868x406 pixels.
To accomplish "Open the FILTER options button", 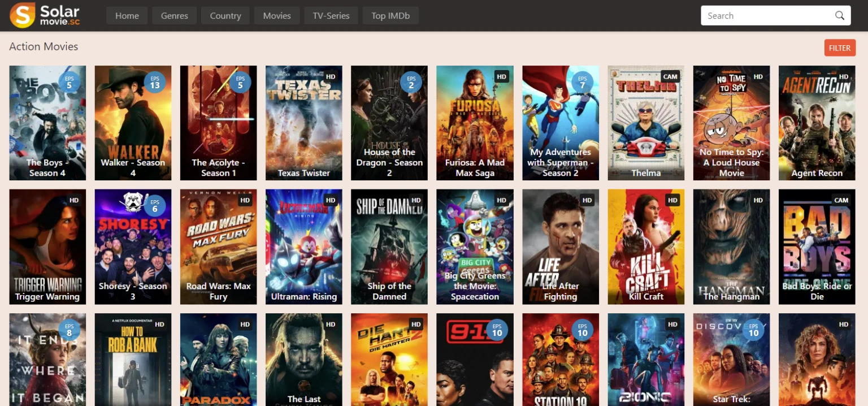I will pos(839,48).
